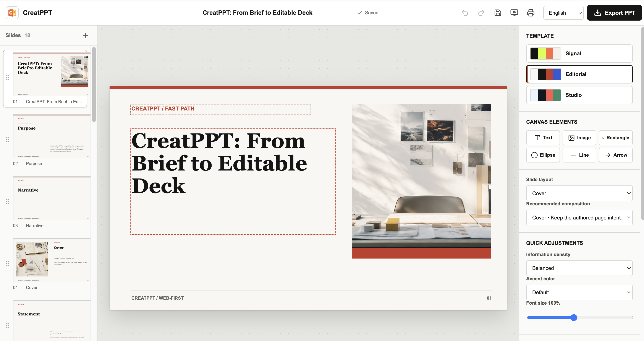This screenshot has width=644, height=341.
Task: Select slide 01 thumbnail in the panel
Action: [x=52, y=74]
